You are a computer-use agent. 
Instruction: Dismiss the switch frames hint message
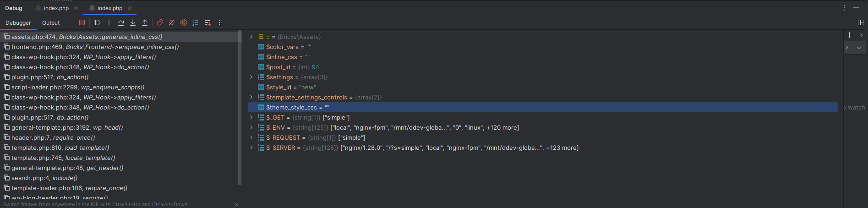point(236,204)
